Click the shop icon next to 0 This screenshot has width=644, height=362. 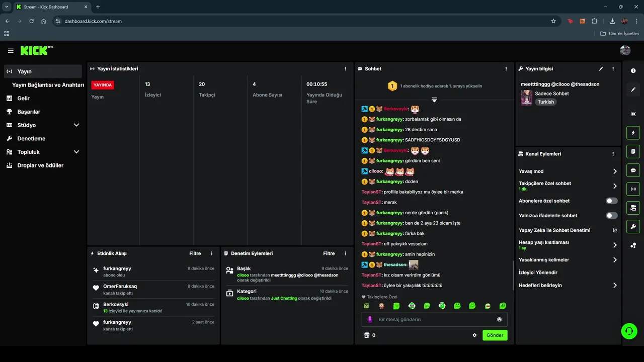[367, 335]
